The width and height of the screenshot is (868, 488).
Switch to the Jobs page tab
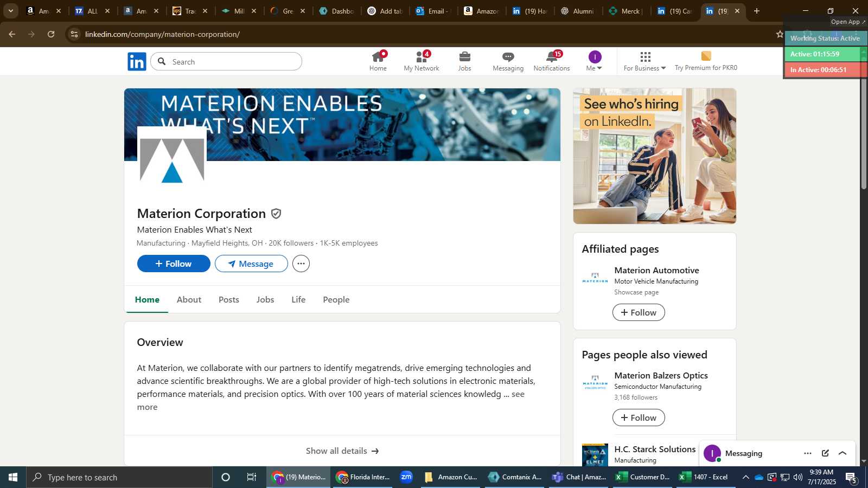point(265,299)
